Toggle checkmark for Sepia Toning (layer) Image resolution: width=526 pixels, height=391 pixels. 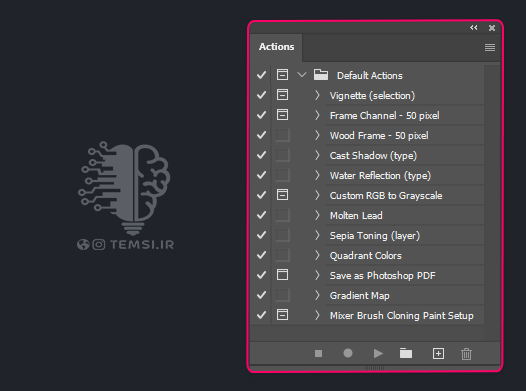261,235
